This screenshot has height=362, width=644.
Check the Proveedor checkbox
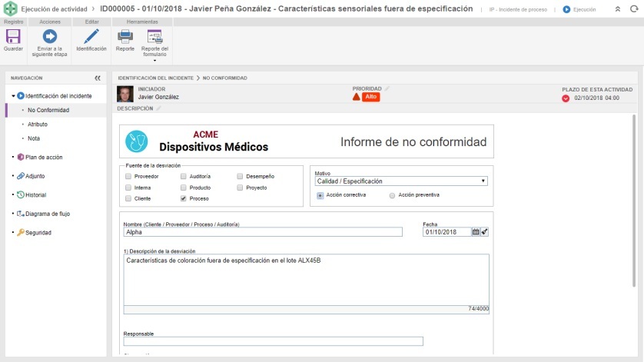coord(128,176)
